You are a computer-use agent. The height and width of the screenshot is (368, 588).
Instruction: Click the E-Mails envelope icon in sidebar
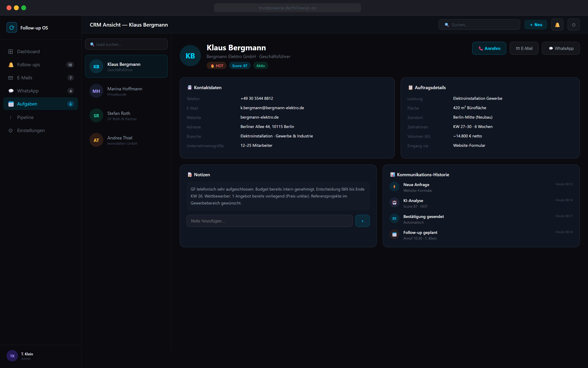click(x=11, y=78)
